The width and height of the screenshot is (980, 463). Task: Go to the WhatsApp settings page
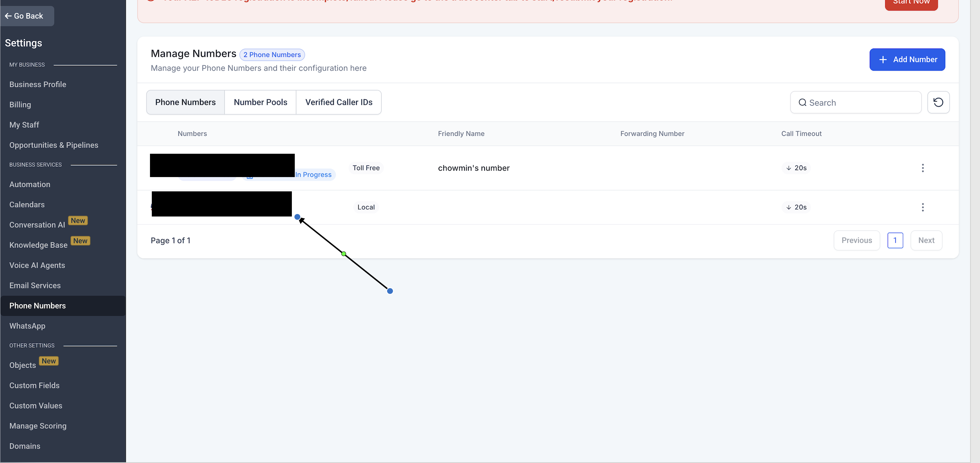27,326
